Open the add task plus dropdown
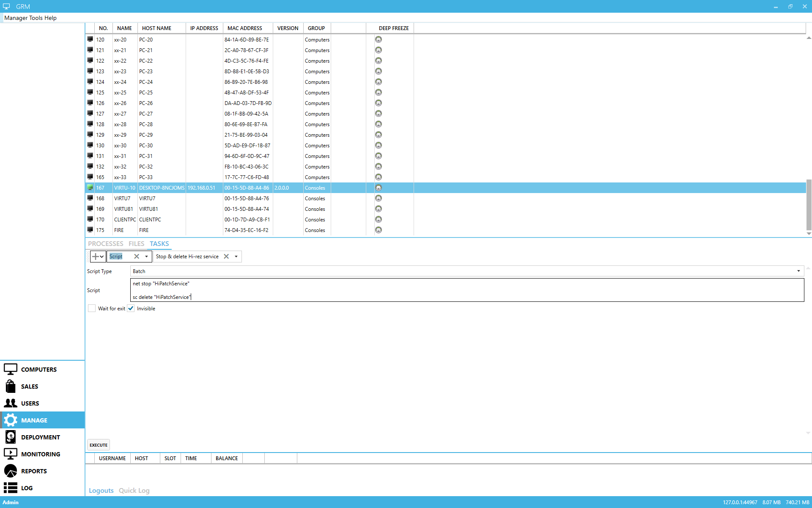The image size is (812, 508). (x=98, y=256)
